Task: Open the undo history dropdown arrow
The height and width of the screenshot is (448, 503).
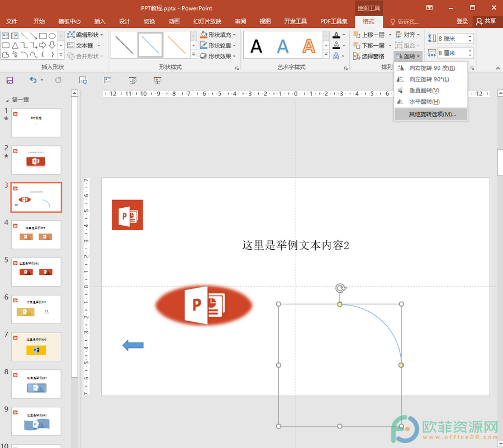Action: [x=42, y=80]
